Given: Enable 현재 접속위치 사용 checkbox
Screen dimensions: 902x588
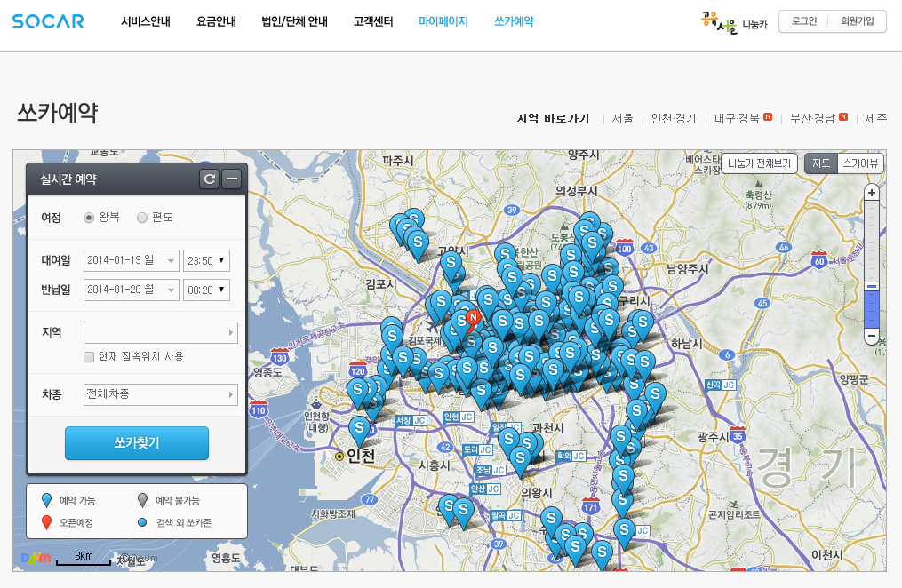Looking at the screenshot, I should click(x=89, y=357).
